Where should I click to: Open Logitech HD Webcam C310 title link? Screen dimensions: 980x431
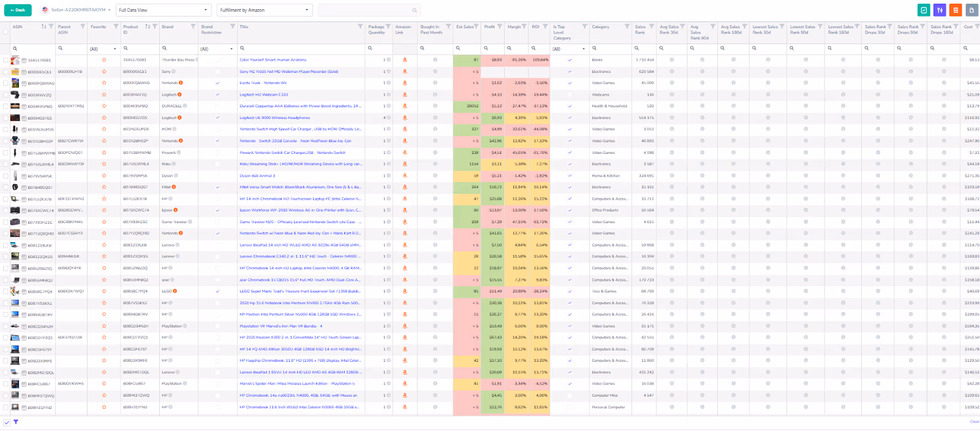[x=263, y=94]
